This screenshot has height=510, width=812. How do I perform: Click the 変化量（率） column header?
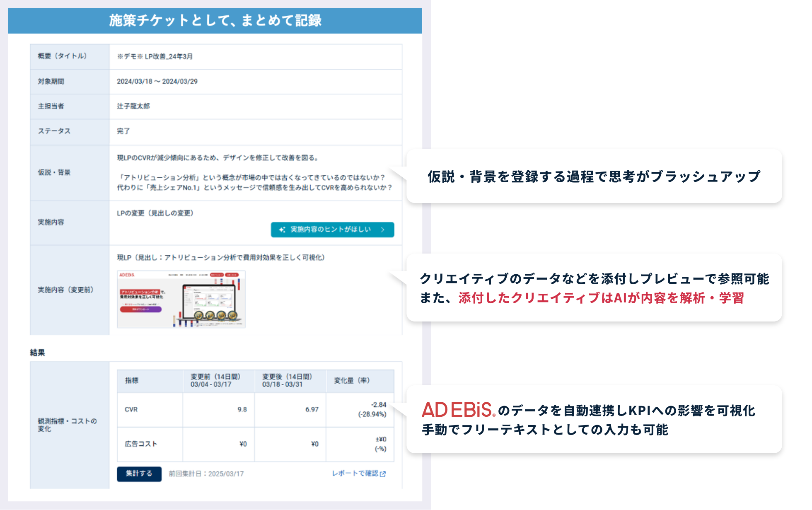352,380
